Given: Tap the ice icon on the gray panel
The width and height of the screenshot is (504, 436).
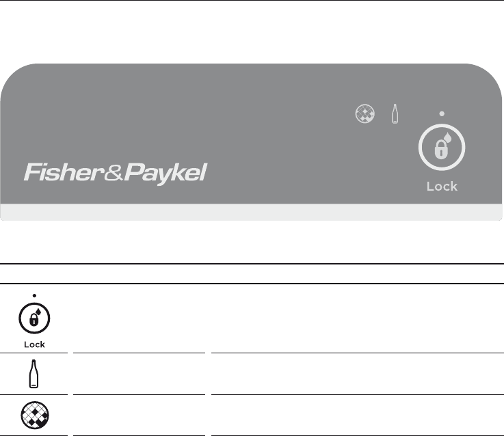Looking at the screenshot, I should (365, 115).
